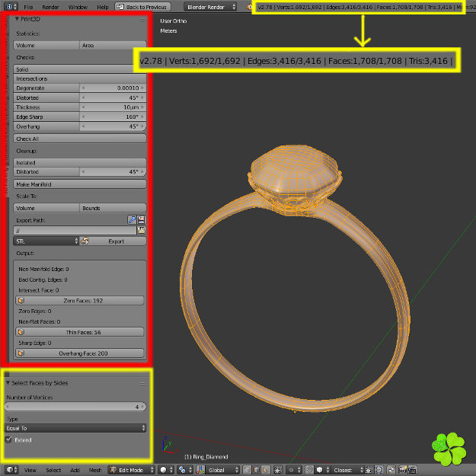The height and width of the screenshot is (476, 476).
Task: Toggle limit selection to visible
Action: tap(277, 470)
